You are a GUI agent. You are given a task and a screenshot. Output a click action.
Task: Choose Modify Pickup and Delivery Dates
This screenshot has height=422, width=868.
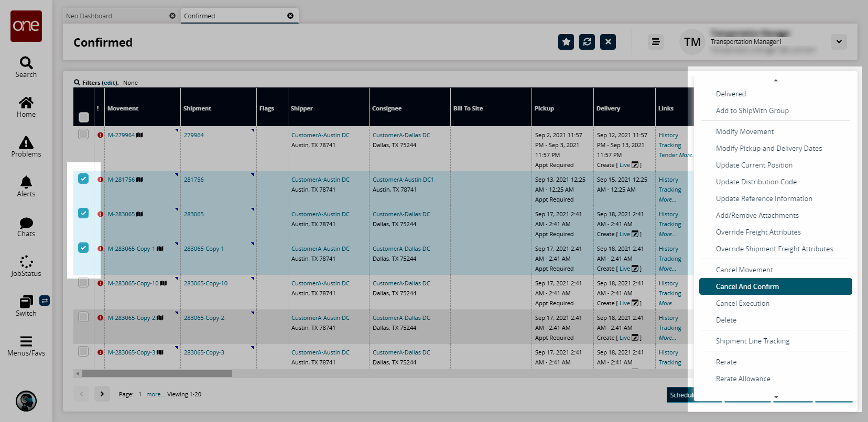[x=768, y=148]
